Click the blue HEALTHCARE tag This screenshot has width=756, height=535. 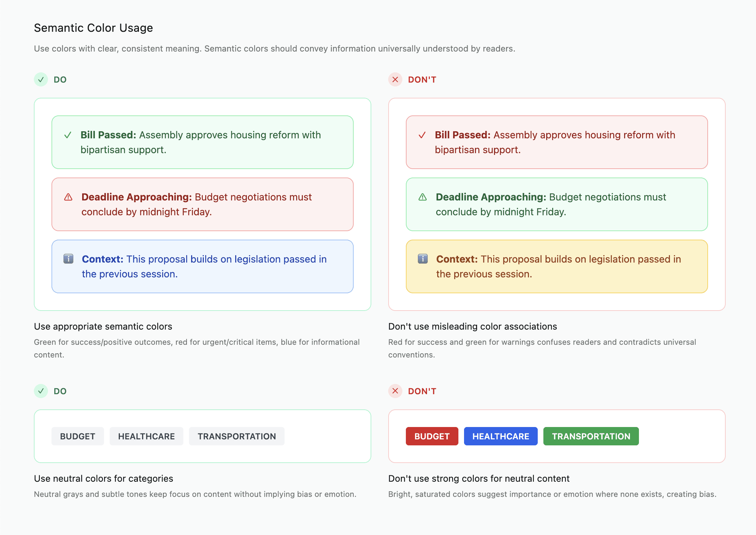[501, 437]
